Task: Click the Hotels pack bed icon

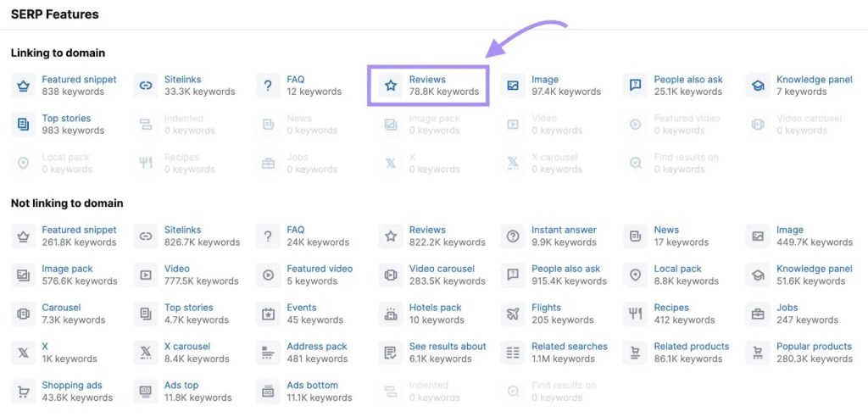Action: (391, 314)
